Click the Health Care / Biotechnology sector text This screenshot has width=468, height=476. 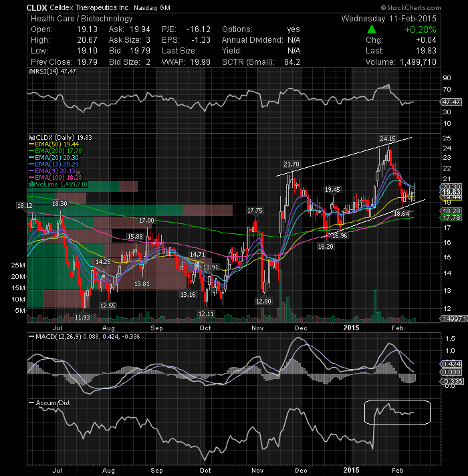82,19
